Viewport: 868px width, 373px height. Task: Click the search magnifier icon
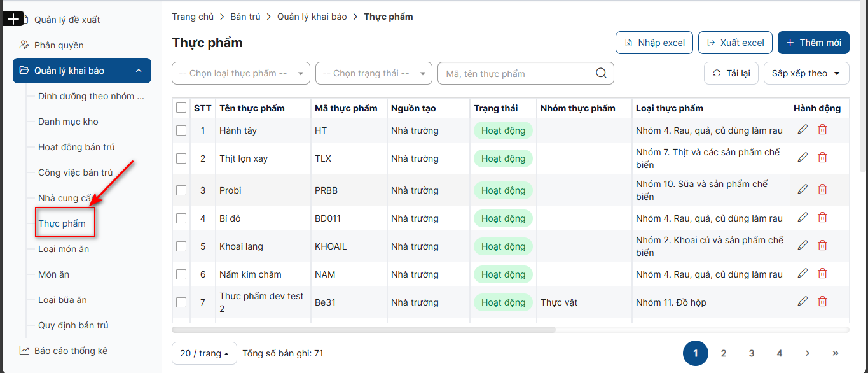click(x=601, y=73)
